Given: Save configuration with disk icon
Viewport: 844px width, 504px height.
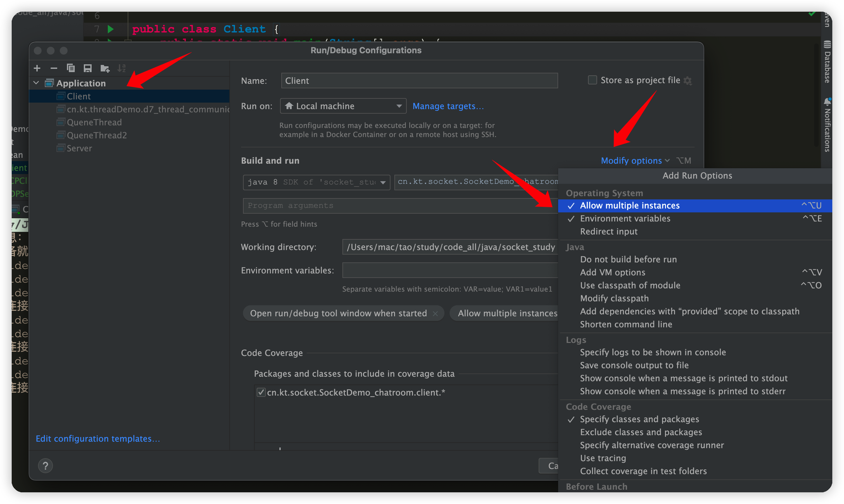Looking at the screenshot, I should point(88,68).
